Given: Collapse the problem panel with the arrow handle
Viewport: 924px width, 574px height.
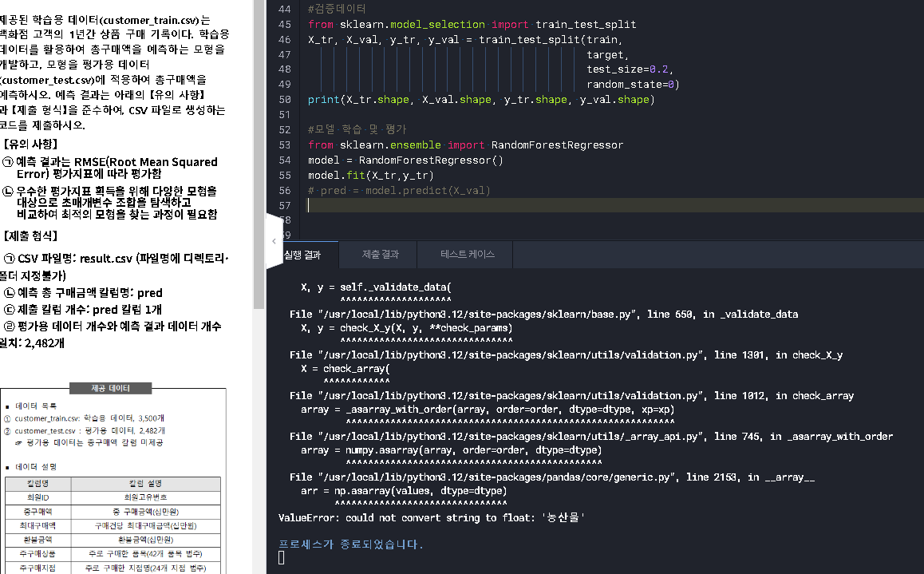Looking at the screenshot, I should point(274,241).
